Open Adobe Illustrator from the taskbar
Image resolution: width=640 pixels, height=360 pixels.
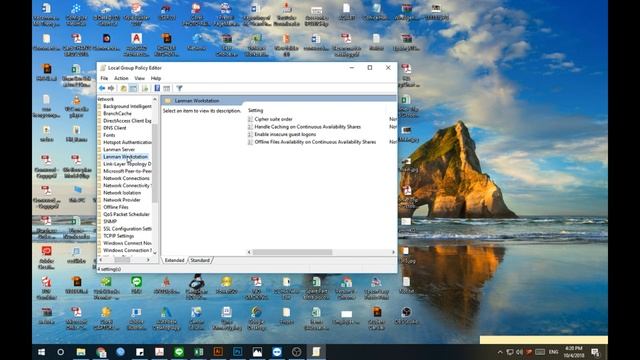click(x=218, y=352)
